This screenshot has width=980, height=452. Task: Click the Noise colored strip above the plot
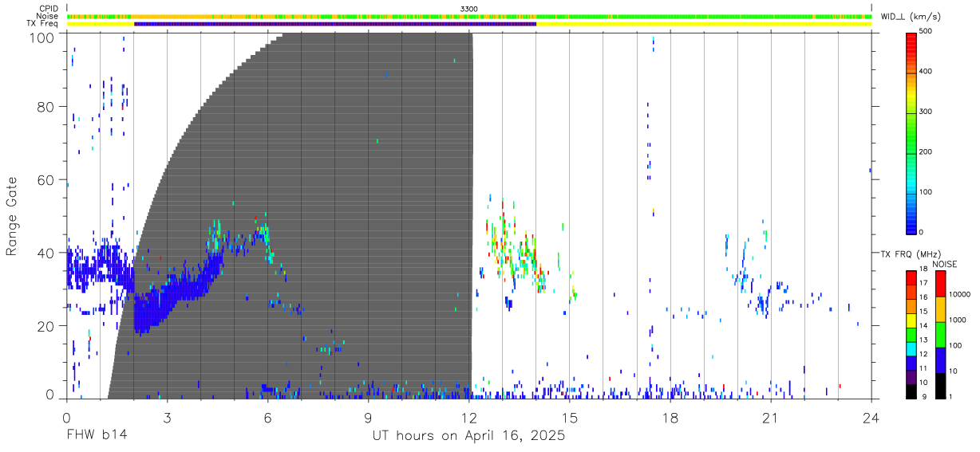click(x=469, y=16)
